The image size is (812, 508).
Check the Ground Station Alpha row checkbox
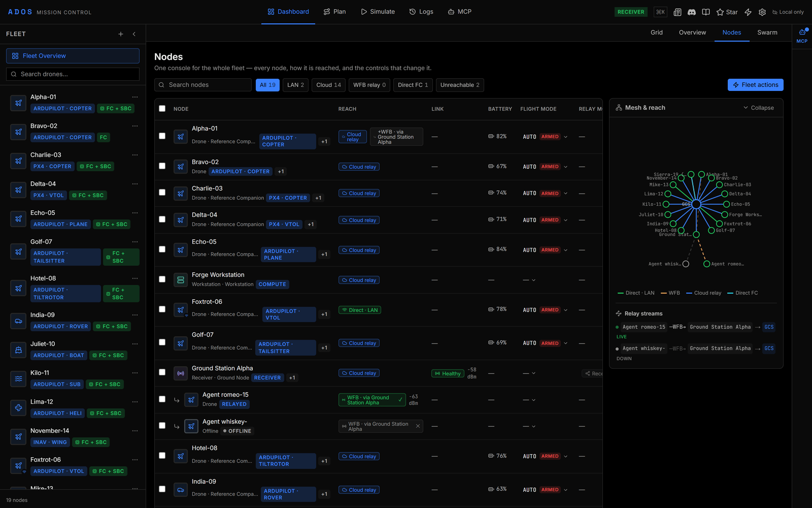tap(162, 372)
